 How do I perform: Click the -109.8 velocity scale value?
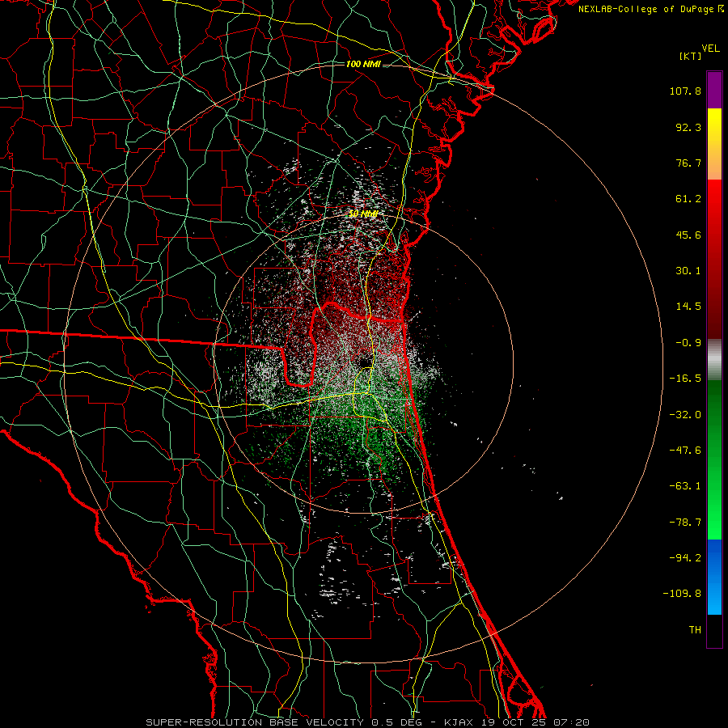pos(683,594)
